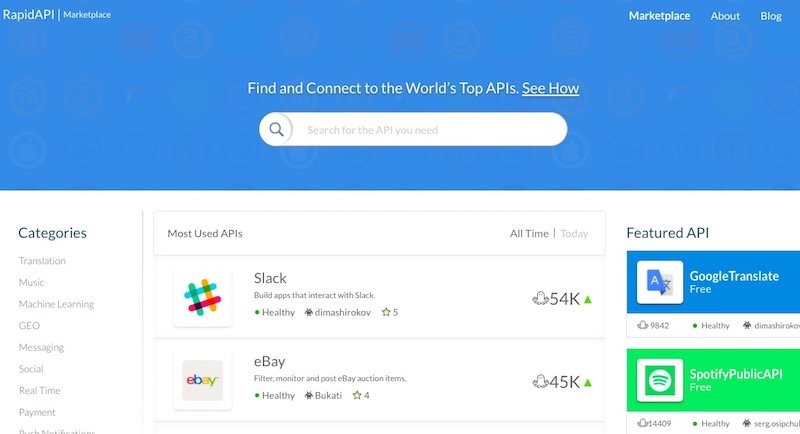
Task: Select the Translation category
Action: 42,261
